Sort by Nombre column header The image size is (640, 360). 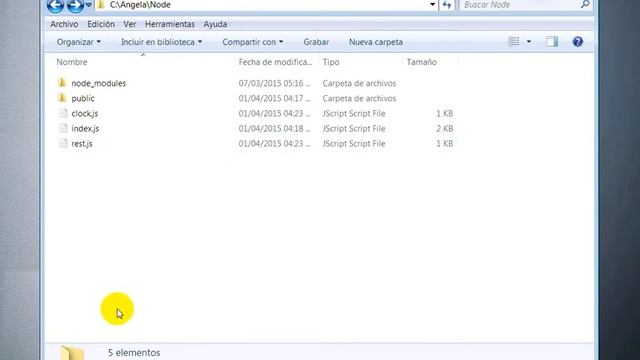(x=72, y=62)
